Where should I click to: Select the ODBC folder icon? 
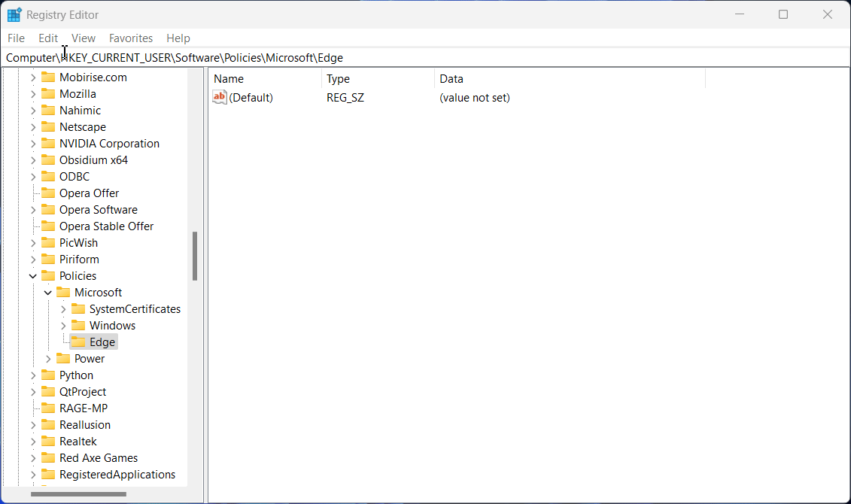(x=48, y=176)
